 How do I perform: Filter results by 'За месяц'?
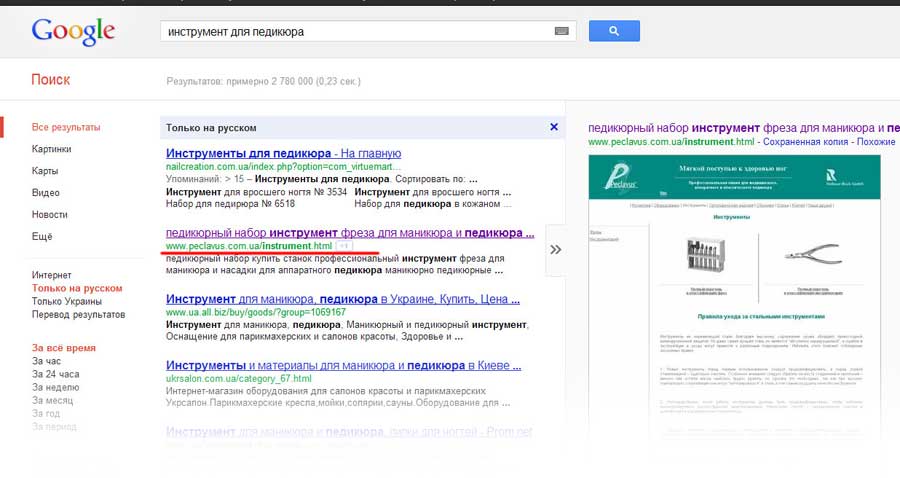coord(52,401)
